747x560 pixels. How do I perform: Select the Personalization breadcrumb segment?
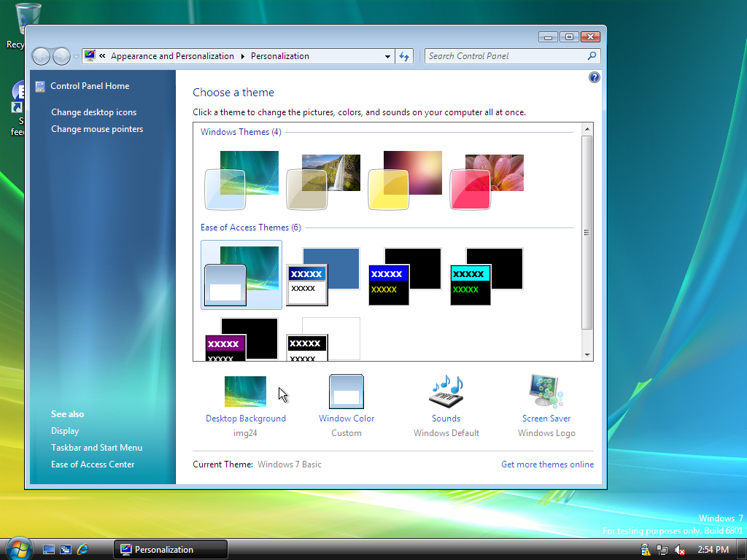tap(280, 56)
